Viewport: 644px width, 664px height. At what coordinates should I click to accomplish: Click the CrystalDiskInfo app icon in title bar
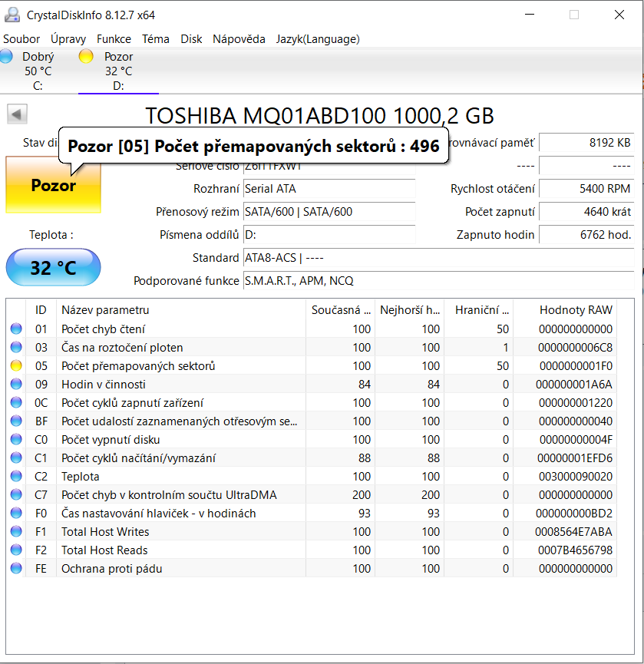(x=13, y=15)
